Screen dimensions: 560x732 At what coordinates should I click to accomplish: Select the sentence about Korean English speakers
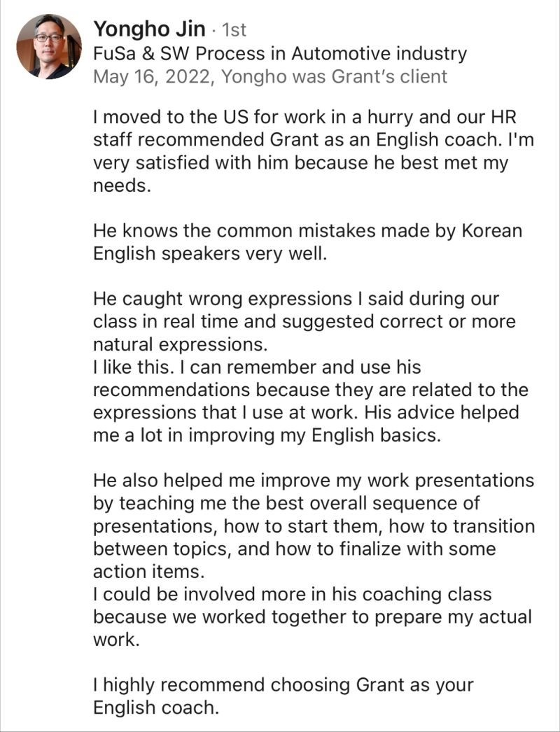coord(308,242)
